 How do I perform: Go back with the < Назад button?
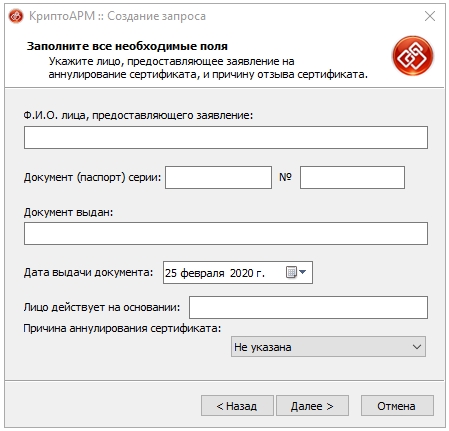click(x=237, y=406)
